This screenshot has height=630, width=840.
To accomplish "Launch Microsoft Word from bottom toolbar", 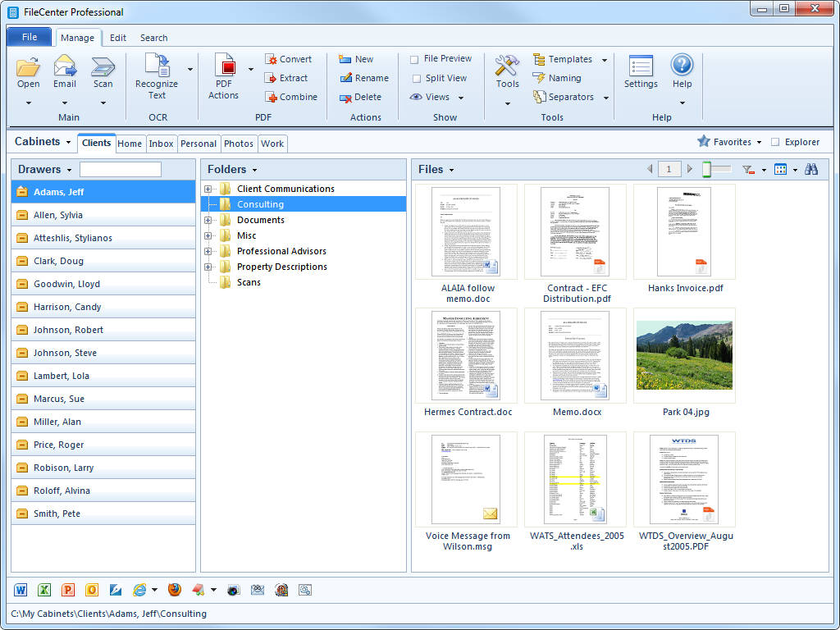I will [x=21, y=590].
